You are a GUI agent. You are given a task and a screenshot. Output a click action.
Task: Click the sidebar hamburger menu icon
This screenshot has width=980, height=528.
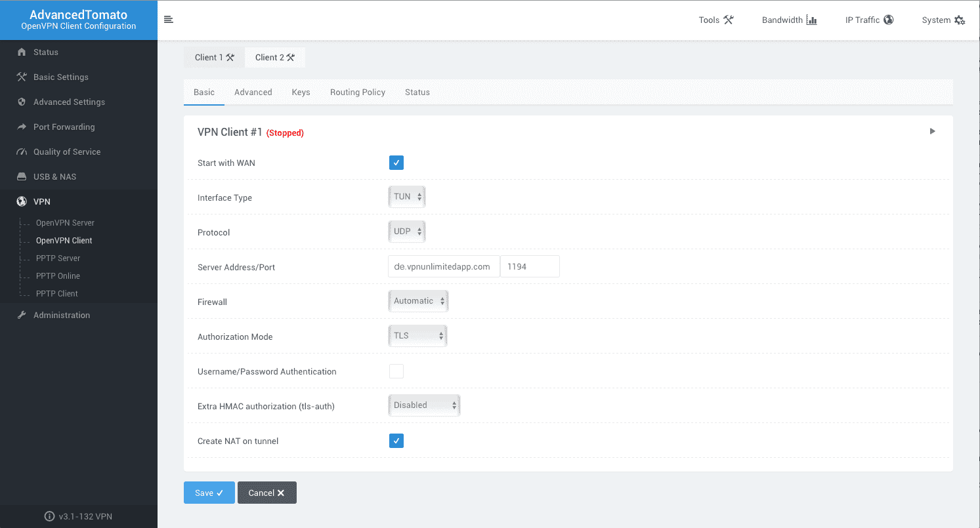pyautogui.click(x=169, y=20)
